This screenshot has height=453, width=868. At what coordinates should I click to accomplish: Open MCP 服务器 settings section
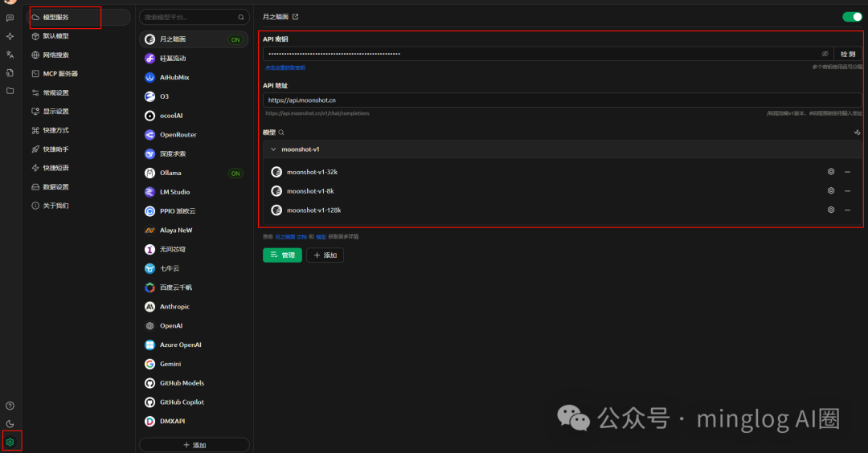(x=80, y=74)
